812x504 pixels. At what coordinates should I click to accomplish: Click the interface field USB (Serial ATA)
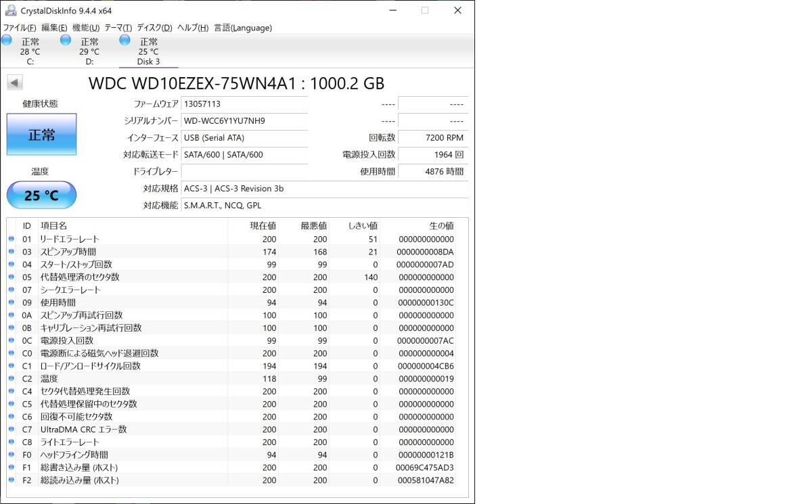tap(244, 137)
